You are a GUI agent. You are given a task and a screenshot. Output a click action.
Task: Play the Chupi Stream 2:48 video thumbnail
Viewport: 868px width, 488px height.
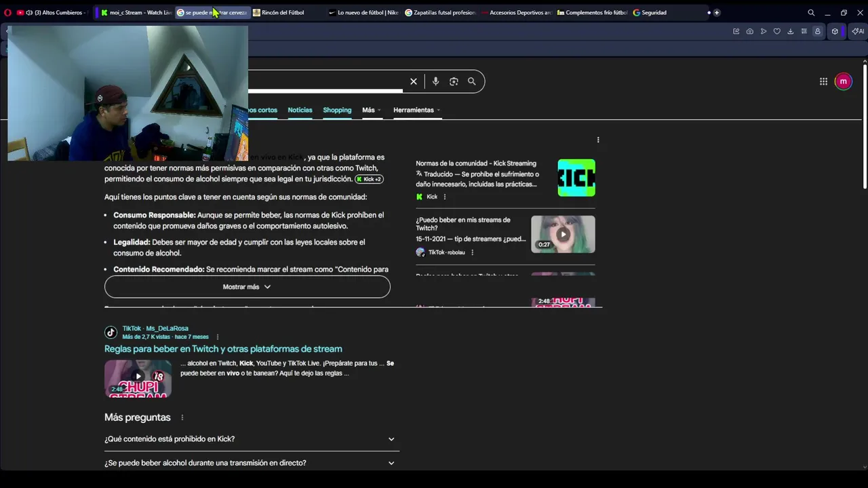point(138,378)
